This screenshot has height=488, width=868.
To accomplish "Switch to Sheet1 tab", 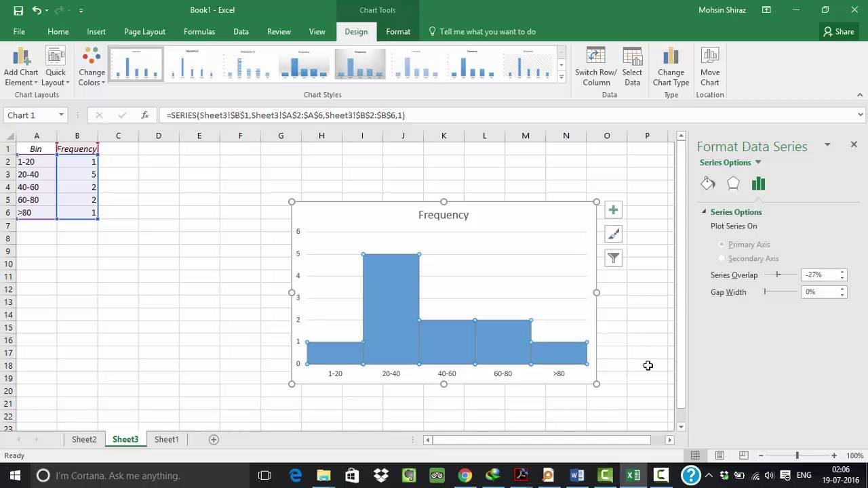I will (x=166, y=439).
